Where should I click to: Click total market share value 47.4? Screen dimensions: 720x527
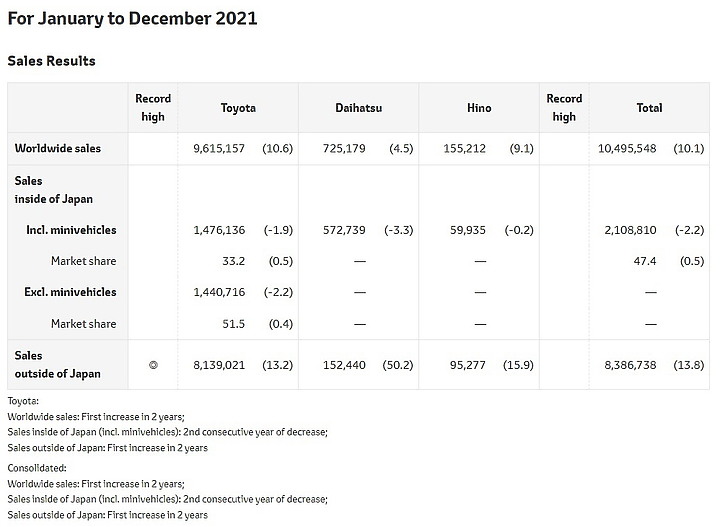pyautogui.click(x=645, y=261)
